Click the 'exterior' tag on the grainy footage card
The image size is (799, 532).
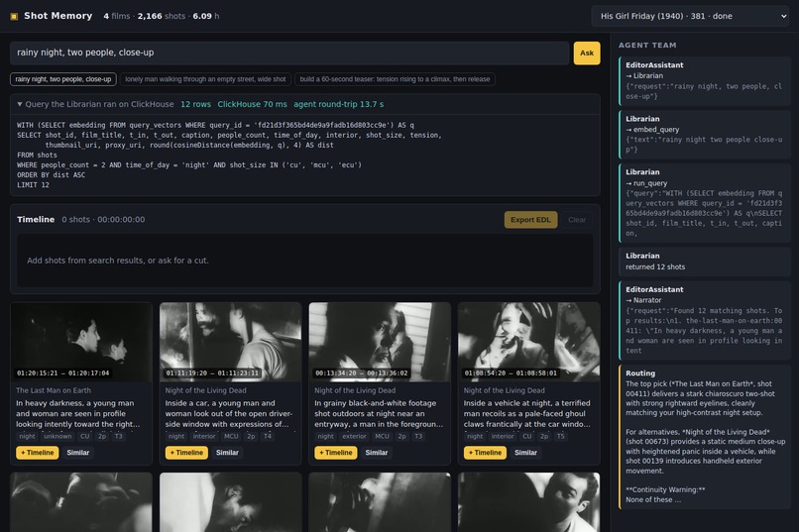354,436
